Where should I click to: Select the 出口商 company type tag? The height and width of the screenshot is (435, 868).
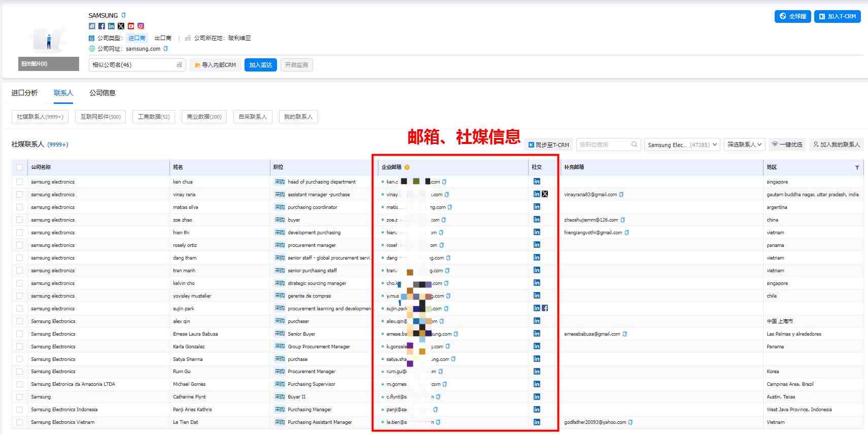tap(163, 38)
